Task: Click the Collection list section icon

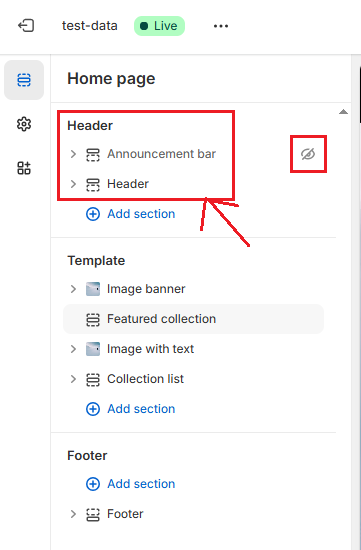Action: pos(93,379)
